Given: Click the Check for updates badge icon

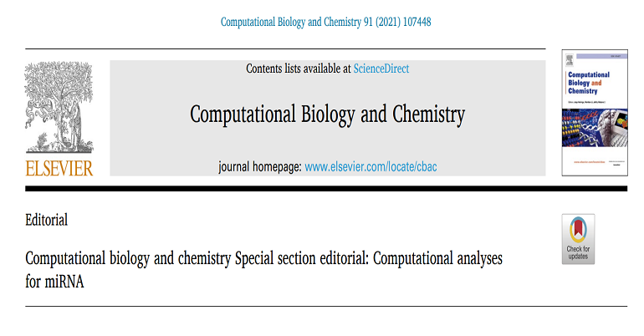Looking at the screenshot, I should pos(578,239).
